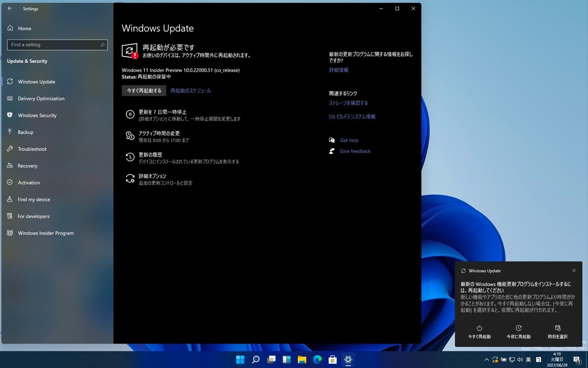The image size is (588, 368).
Task: Select 時刻を選択 in the notification
Action: (558, 332)
